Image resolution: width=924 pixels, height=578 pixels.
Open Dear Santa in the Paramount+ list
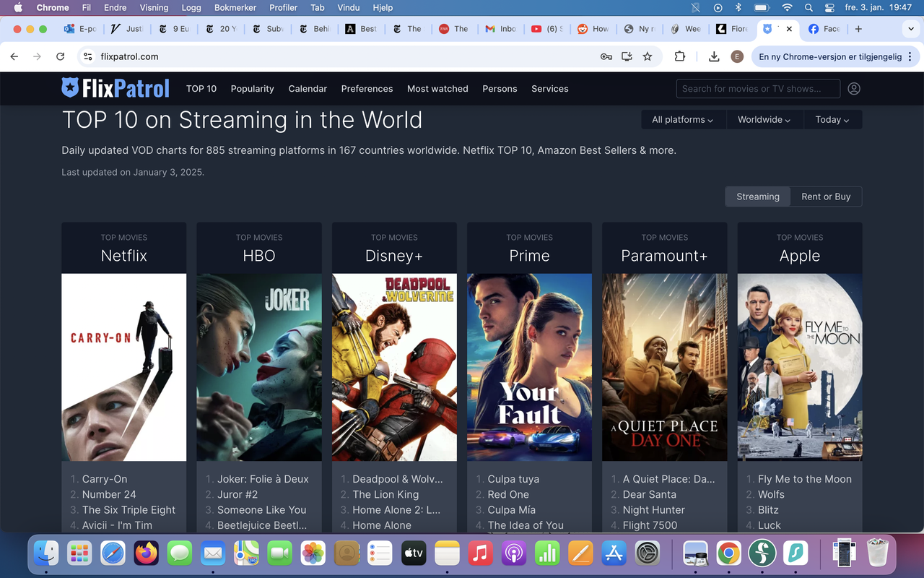(650, 494)
